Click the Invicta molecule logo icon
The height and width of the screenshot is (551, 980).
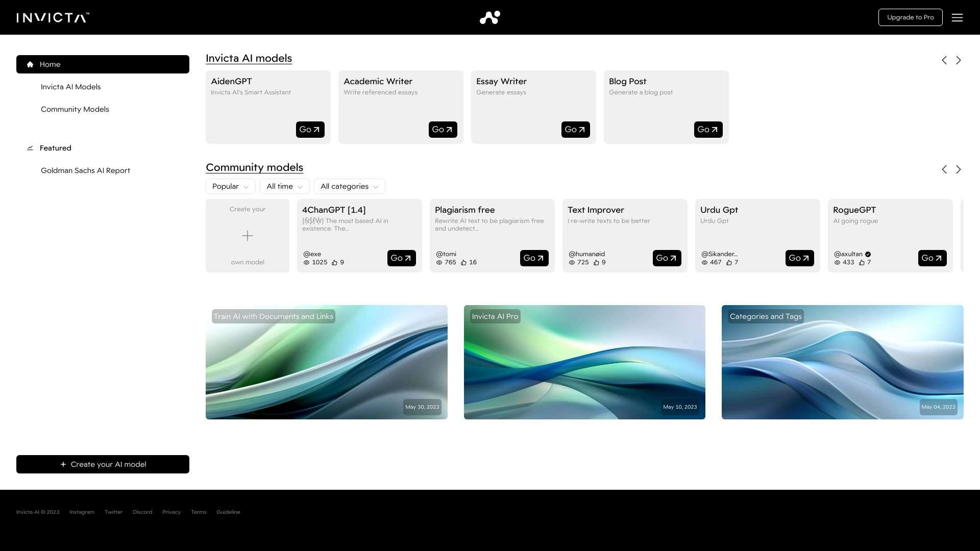point(490,17)
